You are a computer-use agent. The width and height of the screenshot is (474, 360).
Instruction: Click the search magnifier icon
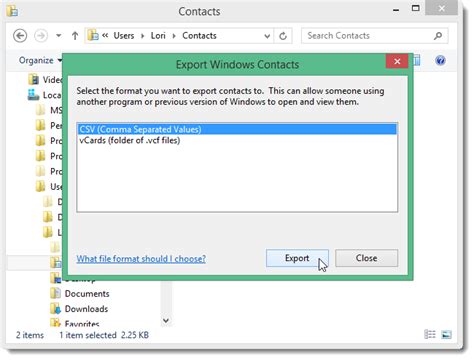(438, 36)
